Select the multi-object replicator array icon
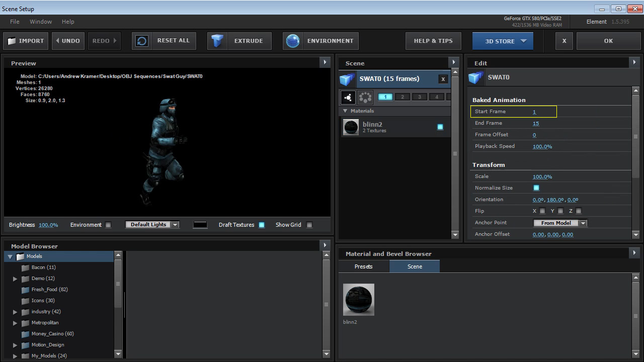This screenshot has height=362, width=644. pyautogui.click(x=365, y=98)
